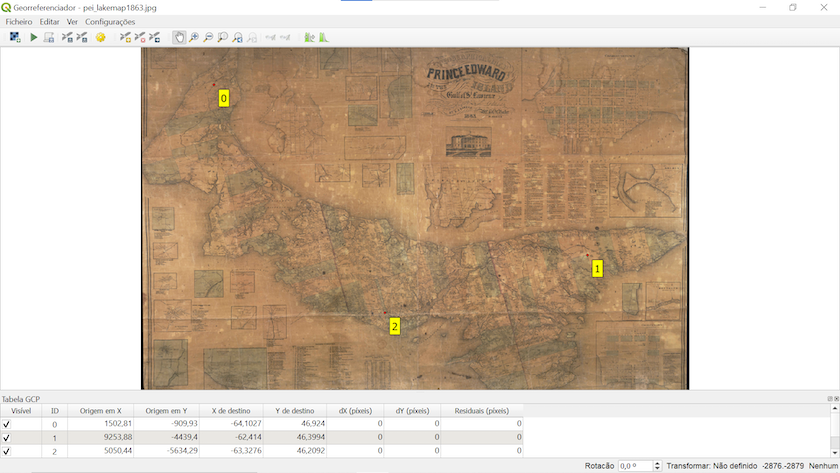Apply full histogram stretch icon
840x473 pixels.
click(323, 37)
